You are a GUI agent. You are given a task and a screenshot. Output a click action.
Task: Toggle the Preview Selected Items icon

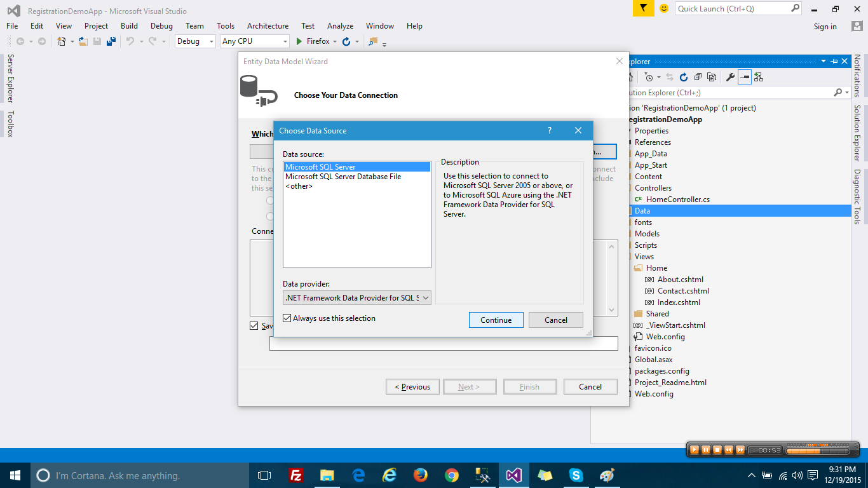click(x=743, y=76)
